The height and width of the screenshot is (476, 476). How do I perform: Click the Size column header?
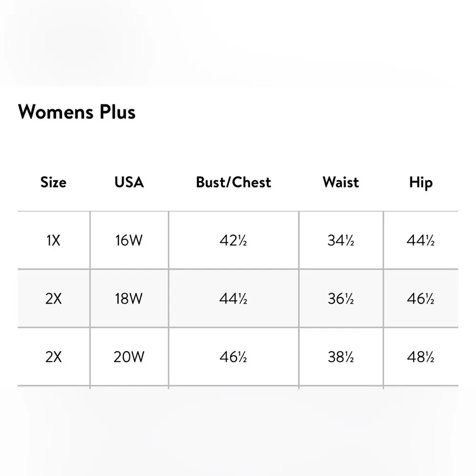click(x=53, y=182)
